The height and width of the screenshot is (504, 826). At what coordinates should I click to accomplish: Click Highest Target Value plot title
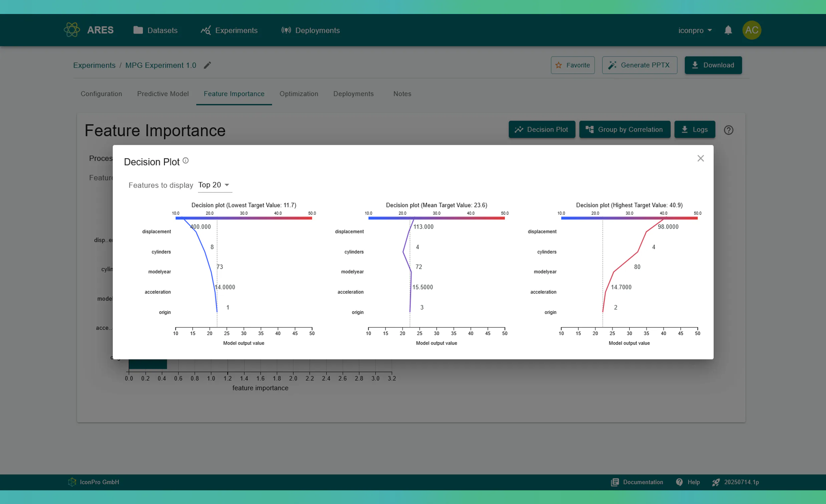[629, 205]
